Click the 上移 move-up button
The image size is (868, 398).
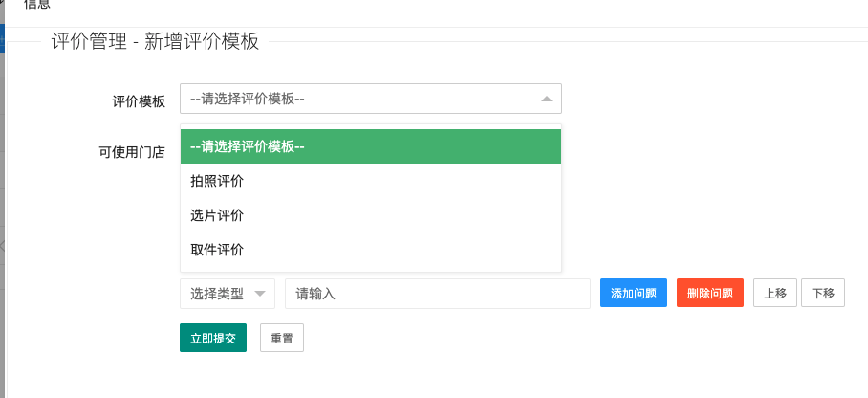pyautogui.click(x=775, y=294)
